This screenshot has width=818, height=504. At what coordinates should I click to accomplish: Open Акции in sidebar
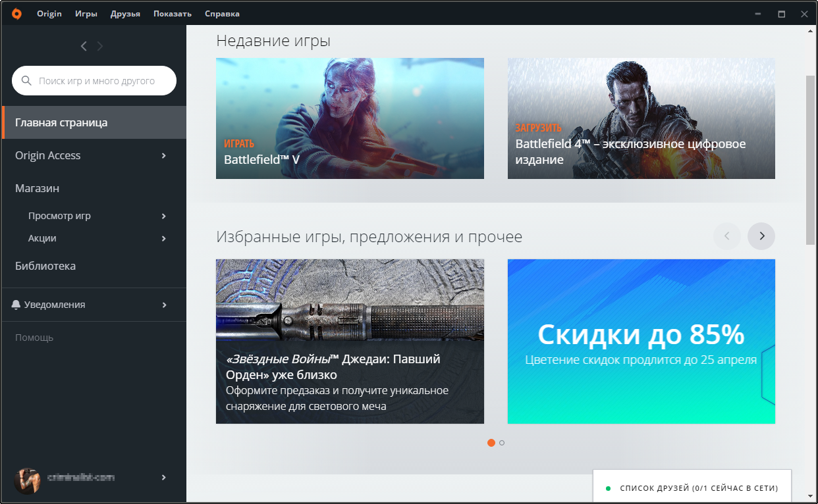(94, 238)
